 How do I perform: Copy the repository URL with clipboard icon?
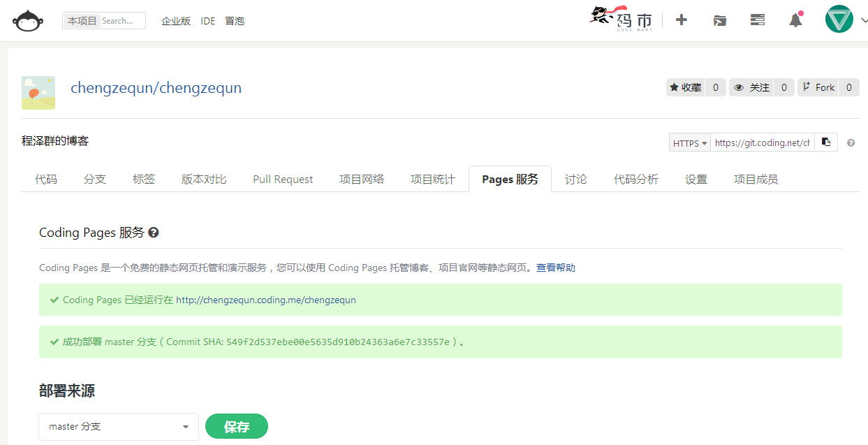(x=826, y=143)
